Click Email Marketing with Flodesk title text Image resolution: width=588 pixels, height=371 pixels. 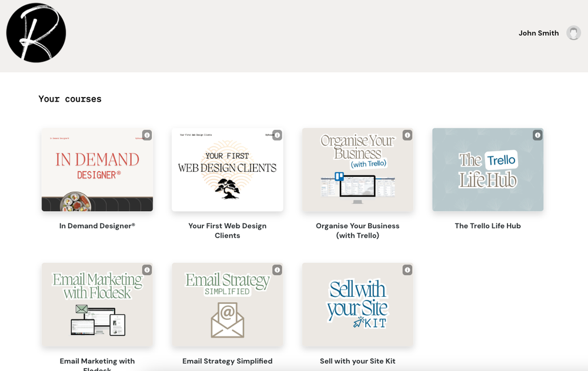(x=97, y=365)
